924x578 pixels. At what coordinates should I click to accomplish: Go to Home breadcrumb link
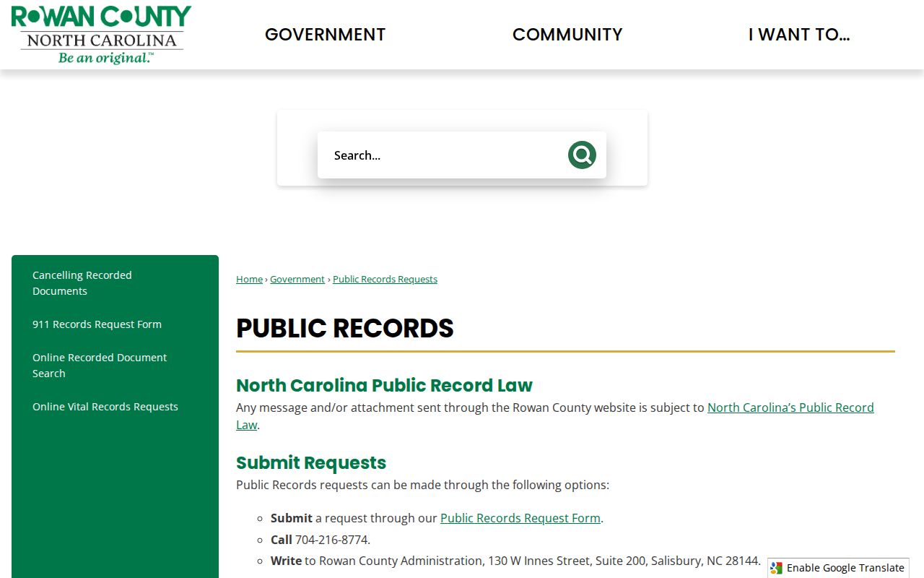tap(249, 280)
